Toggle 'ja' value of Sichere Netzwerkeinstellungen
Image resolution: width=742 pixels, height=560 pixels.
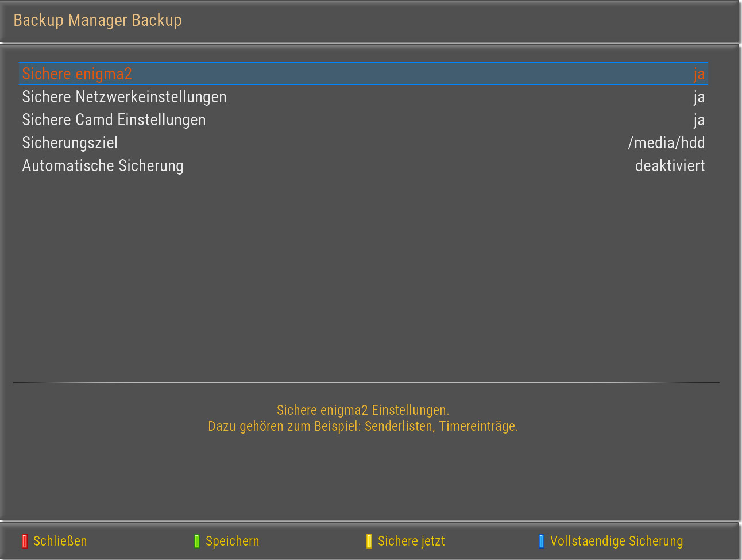698,97
